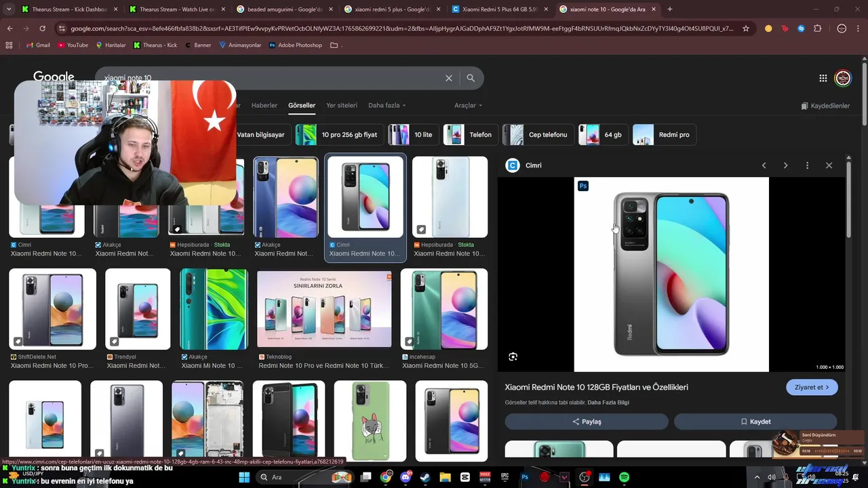This screenshot has width=868, height=488.
Task: Select the Redmi pro filter chip
Action: click(x=665, y=134)
